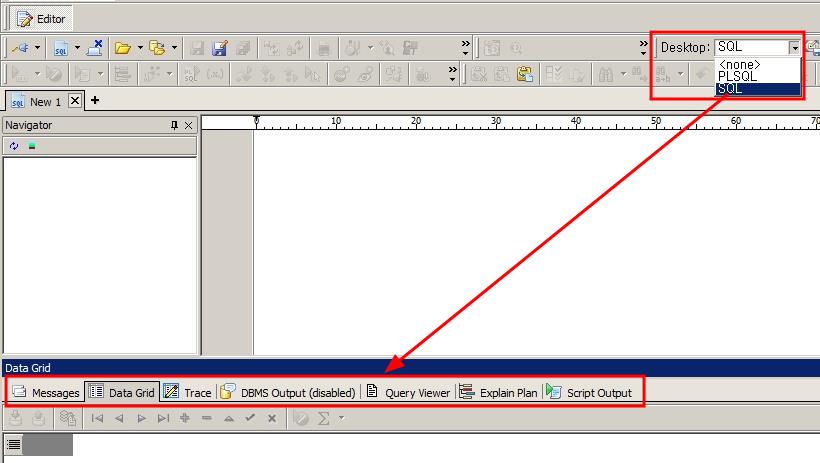Add a new editor tab with plus button

click(x=95, y=101)
